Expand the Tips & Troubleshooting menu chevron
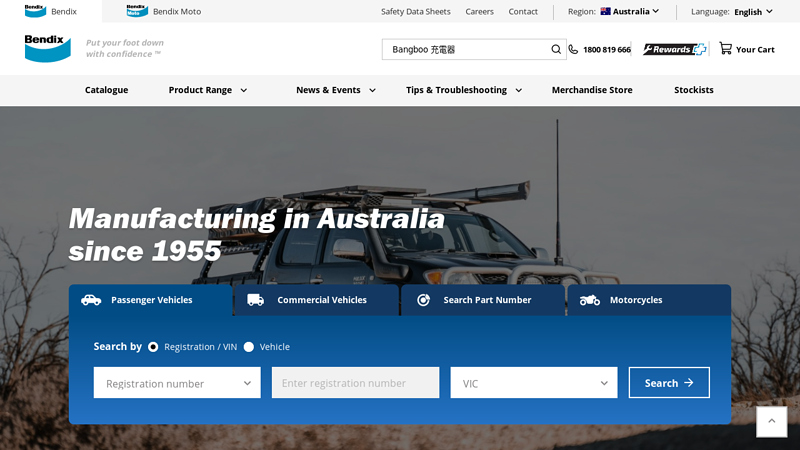The height and width of the screenshot is (450, 800). pyautogui.click(x=518, y=90)
